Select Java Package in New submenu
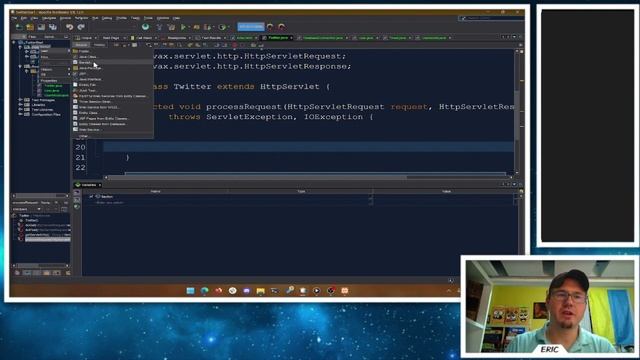The image size is (640, 360). point(112,68)
